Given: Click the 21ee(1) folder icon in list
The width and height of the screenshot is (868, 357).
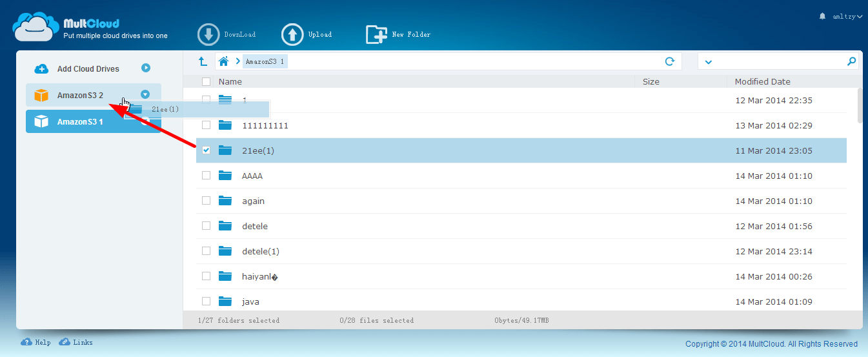Looking at the screenshot, I should click(x=225, y=150).
